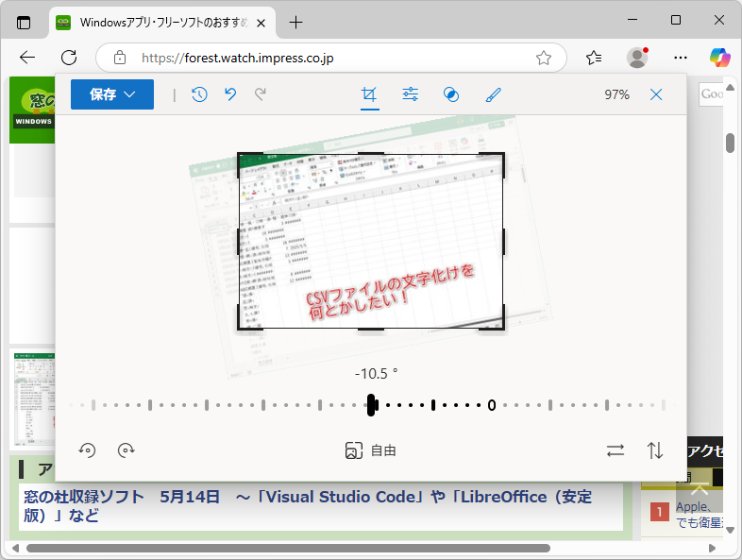Undo the last image edit

(230, 94)
